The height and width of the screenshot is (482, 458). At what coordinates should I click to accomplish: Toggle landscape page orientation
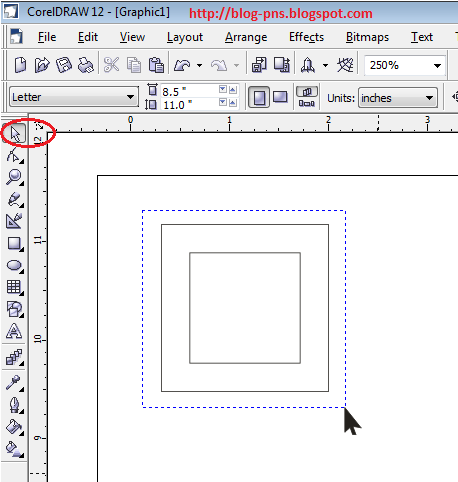coord(280,97)
